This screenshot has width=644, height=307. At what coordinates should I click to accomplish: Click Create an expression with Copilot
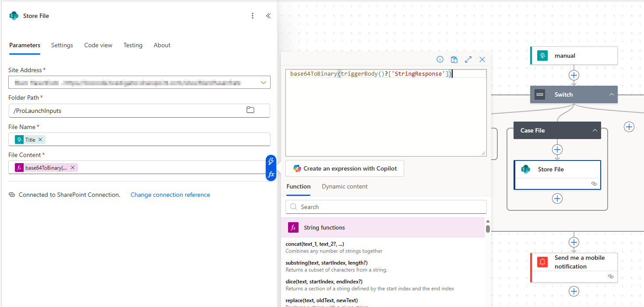(345, 168)
